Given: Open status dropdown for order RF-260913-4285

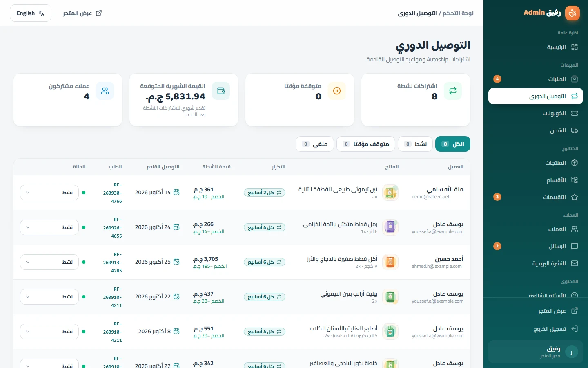Looking at the screenshot, I should click(49, 262).
